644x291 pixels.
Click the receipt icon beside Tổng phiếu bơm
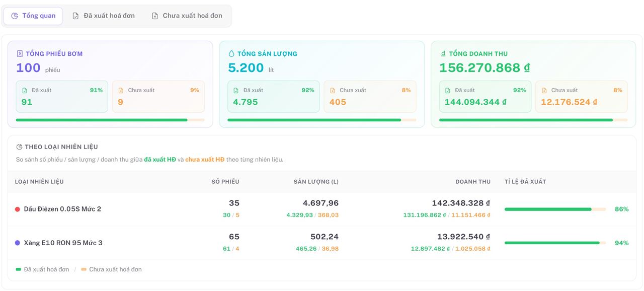coord(20,53)
